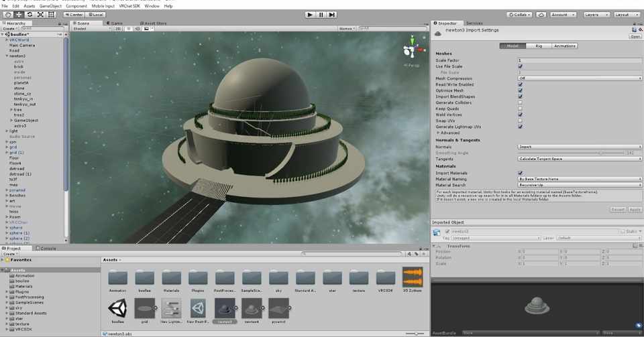Enable the Swap UVs checkbox
Image resolution: width=644 pixels, height=337 pixels.
click(x=521, y=121)
